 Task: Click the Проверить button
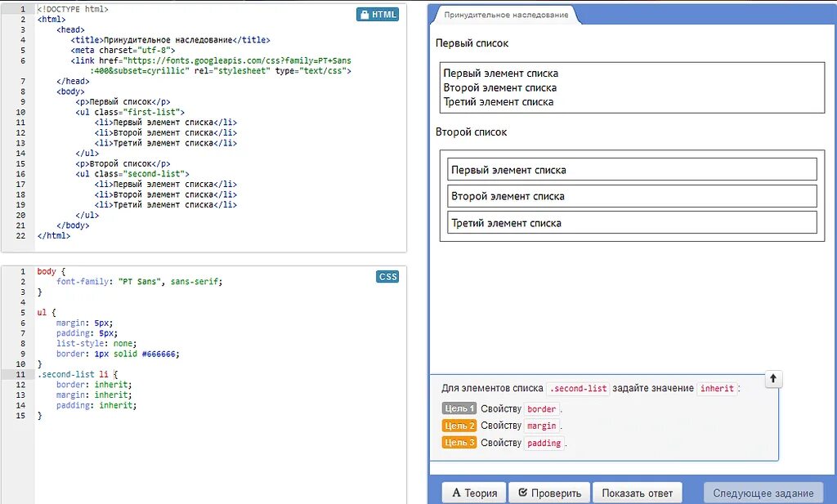click(549, 493)
